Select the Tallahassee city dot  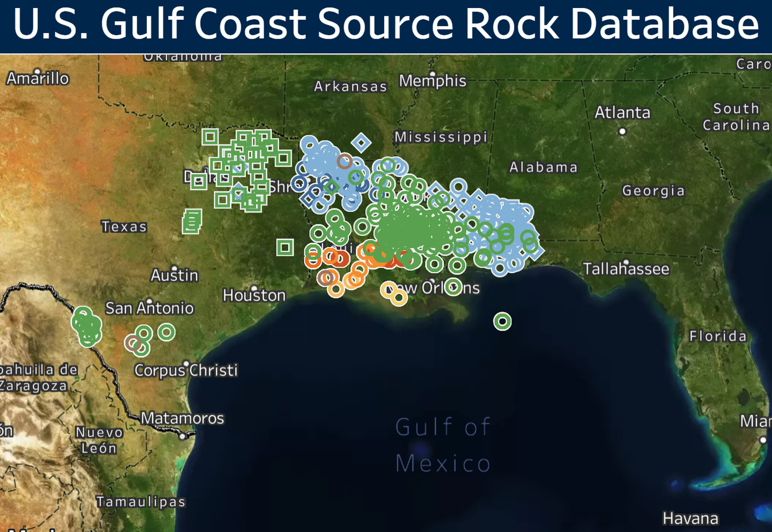626,262
